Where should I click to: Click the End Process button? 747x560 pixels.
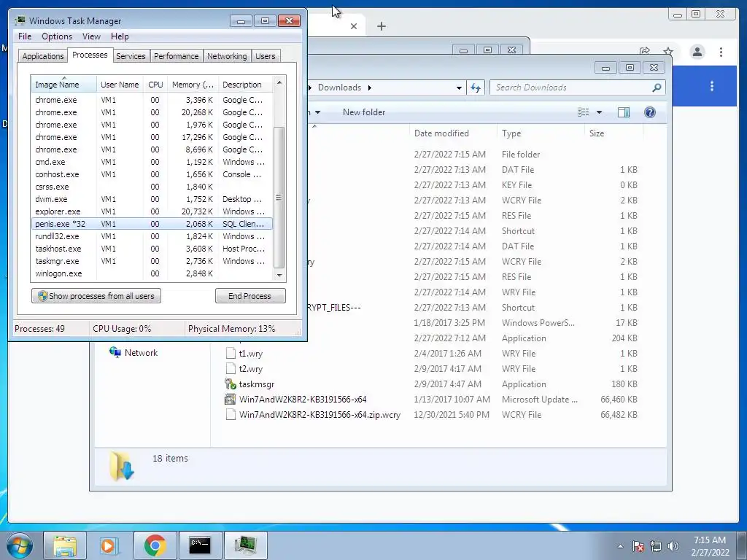pos(250,296)
